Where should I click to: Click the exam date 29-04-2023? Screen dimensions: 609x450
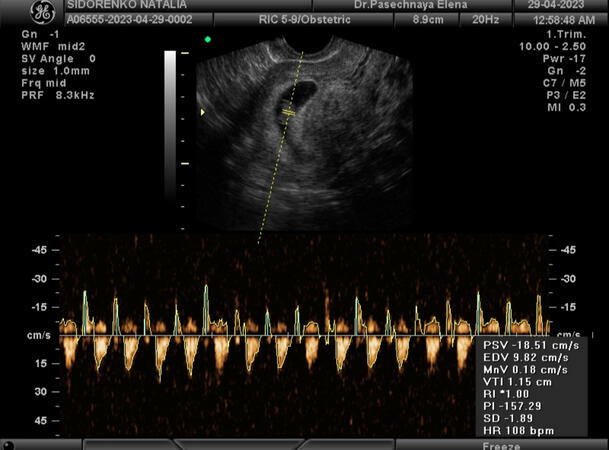(555, 5)
